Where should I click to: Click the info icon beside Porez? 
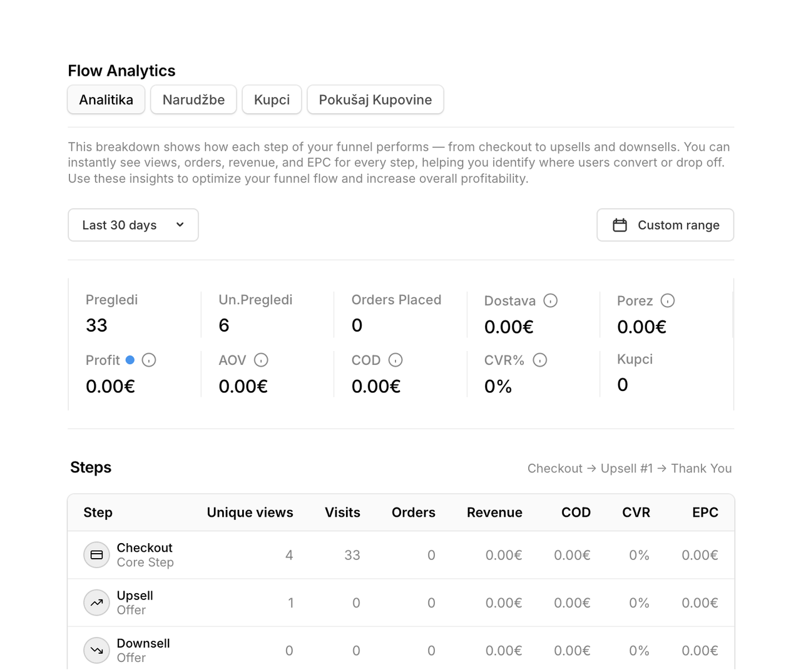click(668, 300)
